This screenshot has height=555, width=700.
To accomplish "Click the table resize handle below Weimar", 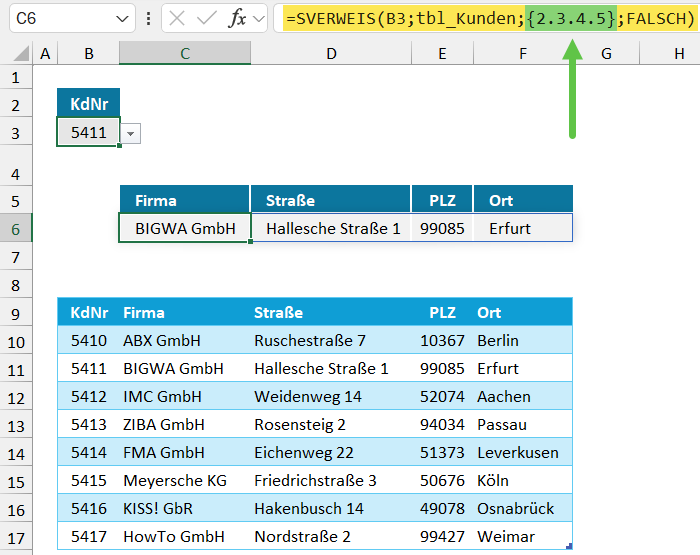I will [x=569, y=546].
